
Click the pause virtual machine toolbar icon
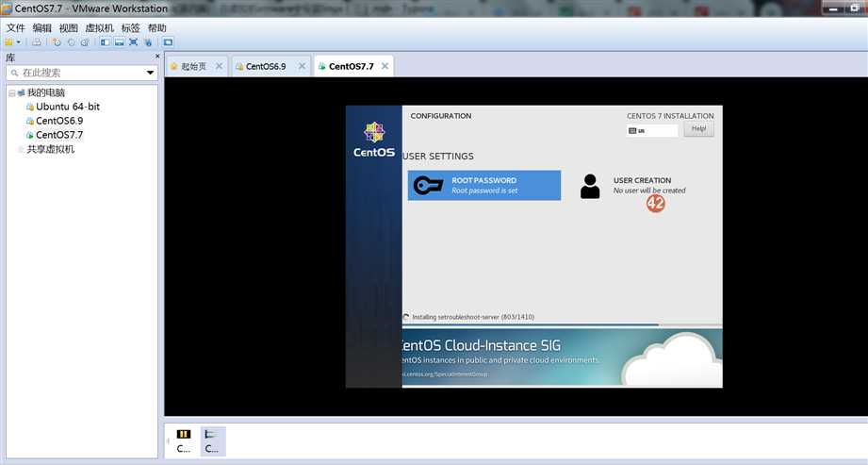(8, 42)
